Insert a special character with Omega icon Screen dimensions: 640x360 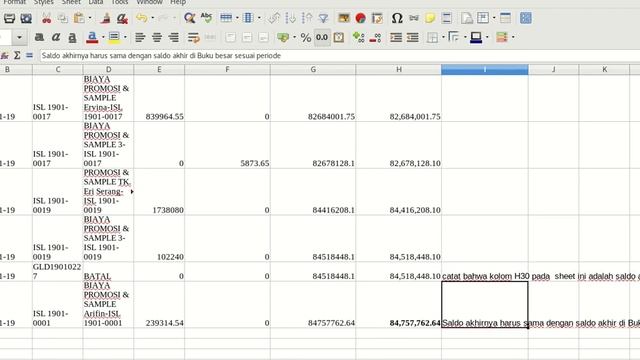click(x=397, y=18)
